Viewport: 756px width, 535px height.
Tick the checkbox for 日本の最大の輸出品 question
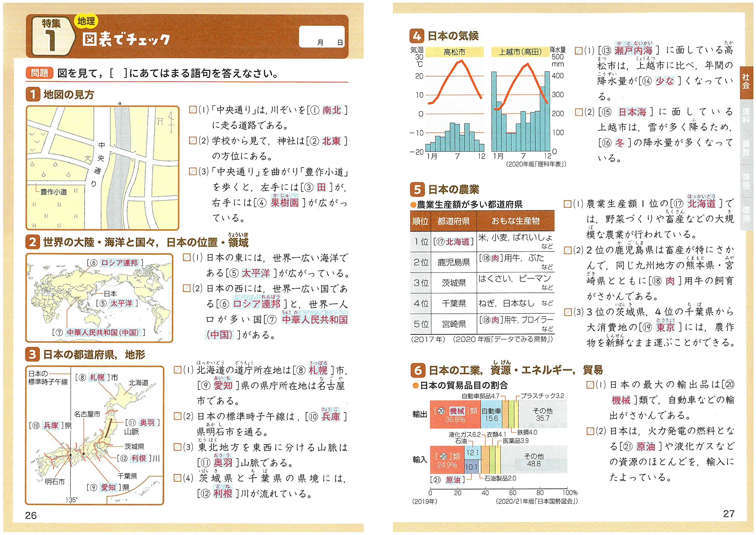[x=591, y=385]
